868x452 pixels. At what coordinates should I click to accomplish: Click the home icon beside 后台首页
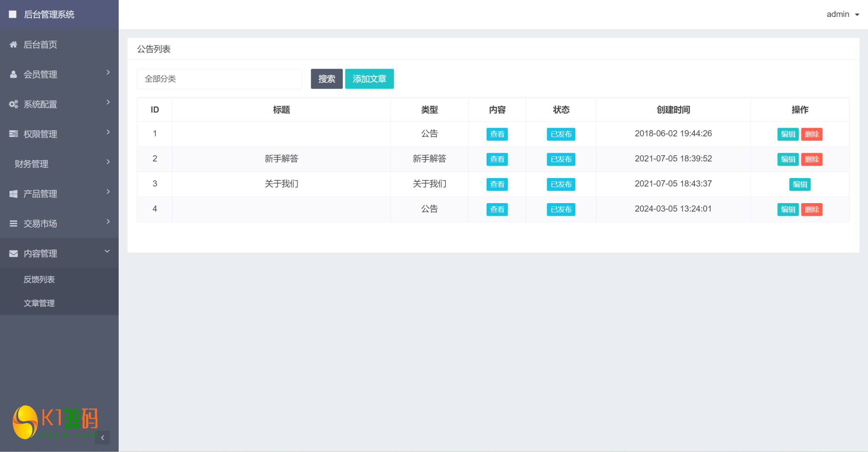click(14, 45)
